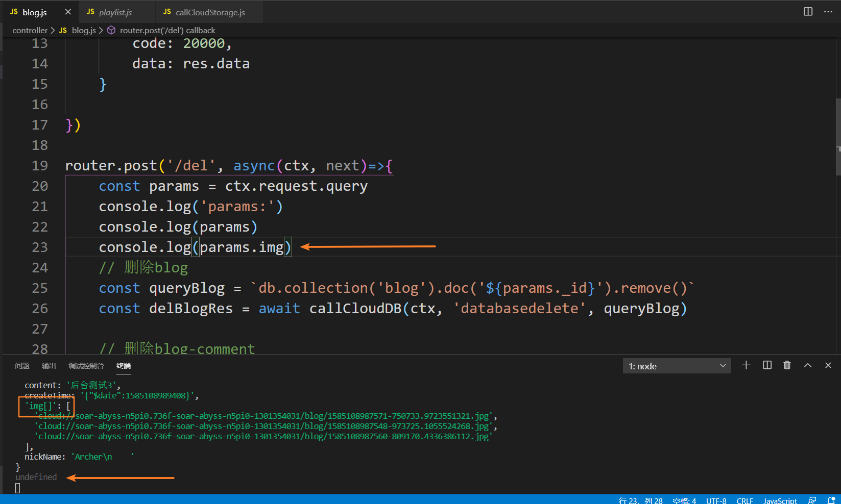Open the callCloudStorage.js tab

210,12
